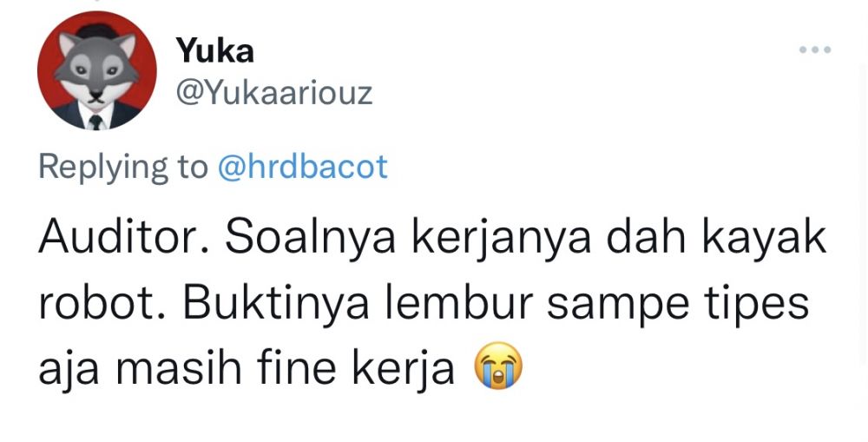This screenshot has width=868, height=442.
Task: Click the "Replying to" label
Action: (x=123, y=168)
